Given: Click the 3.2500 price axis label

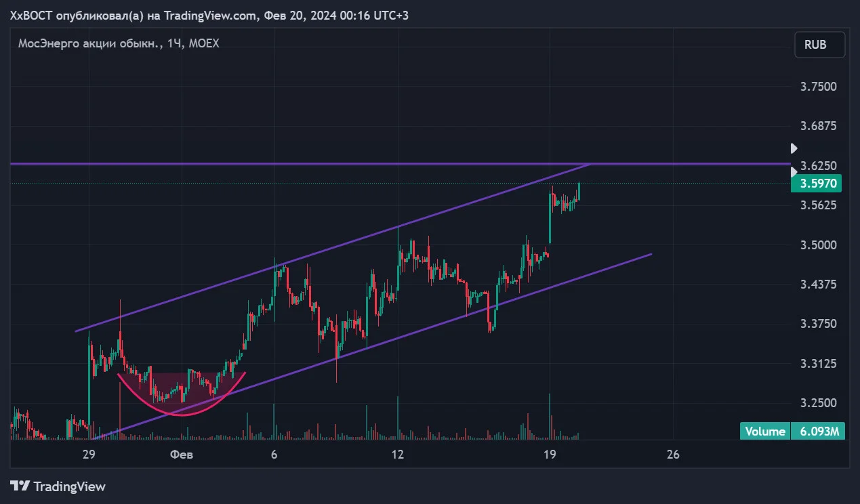Looking at the screenshot, I should pos(818,403).
